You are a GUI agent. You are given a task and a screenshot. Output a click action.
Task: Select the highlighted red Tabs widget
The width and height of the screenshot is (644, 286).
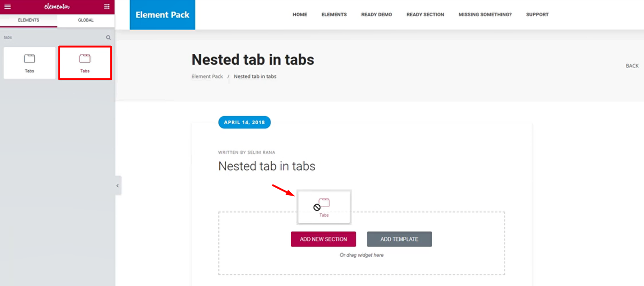85,63
